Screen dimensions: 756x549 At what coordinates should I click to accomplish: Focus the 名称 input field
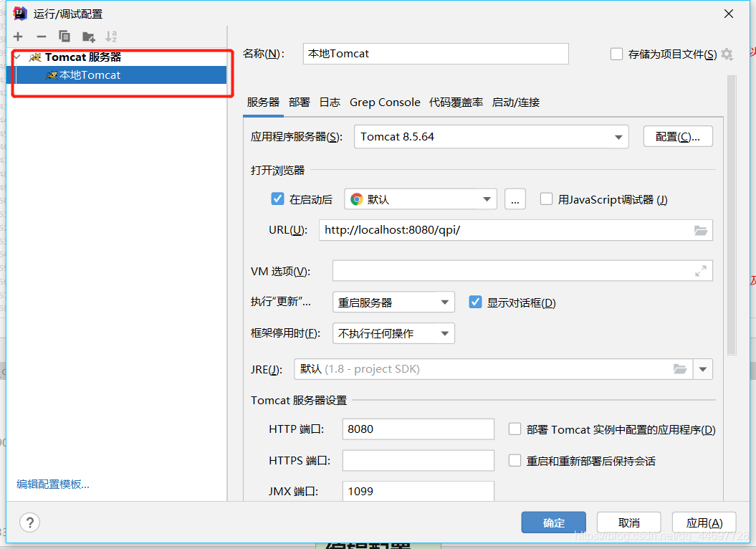(436, 54)
